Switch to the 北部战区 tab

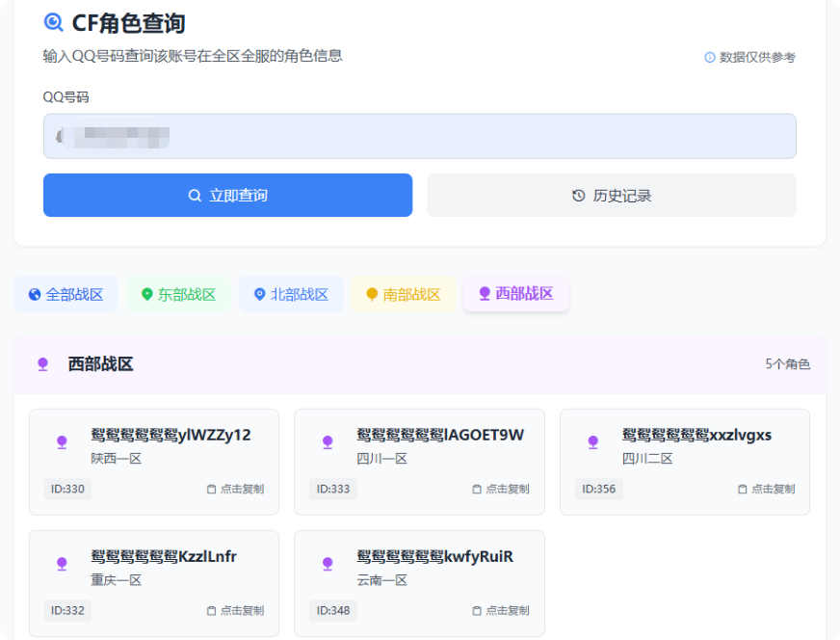[291, 294]
